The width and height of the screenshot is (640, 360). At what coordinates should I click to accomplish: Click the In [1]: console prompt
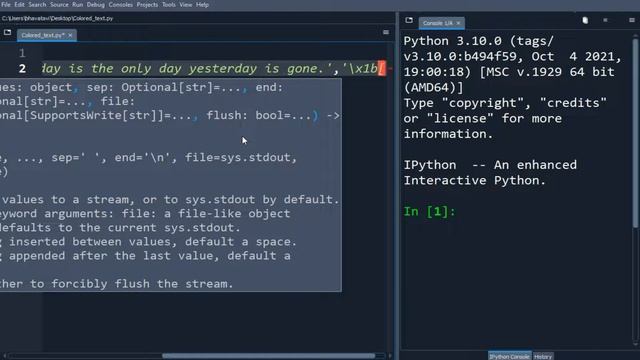429,211
